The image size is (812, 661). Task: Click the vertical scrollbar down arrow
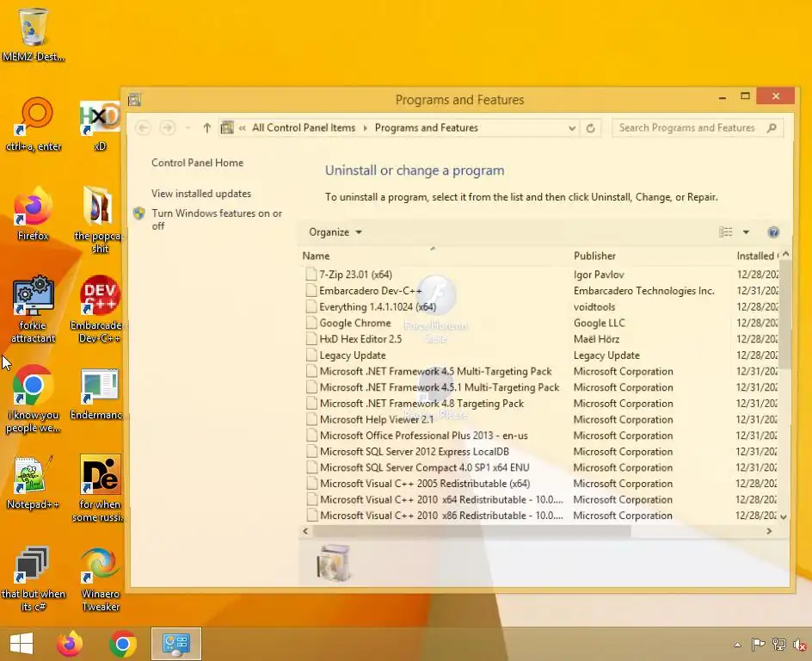click(x=784, y=516)
